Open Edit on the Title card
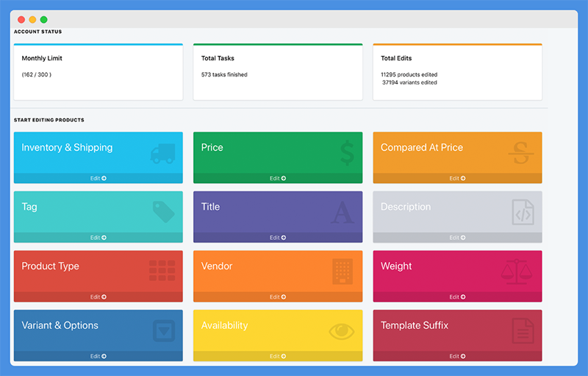Viewport: 588px width, 376px height. [x=278, y=238]
